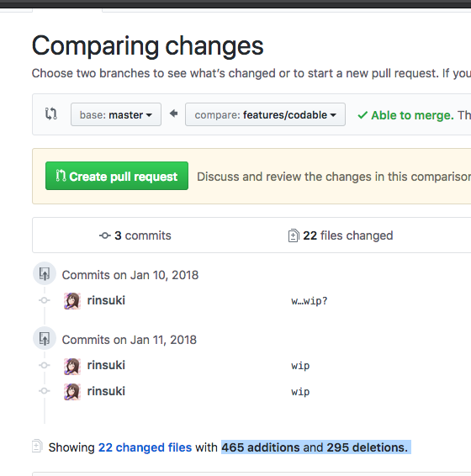Open the w…wip? commit message
The height and width of the screenshot is (476, 471).
point(310,301)
